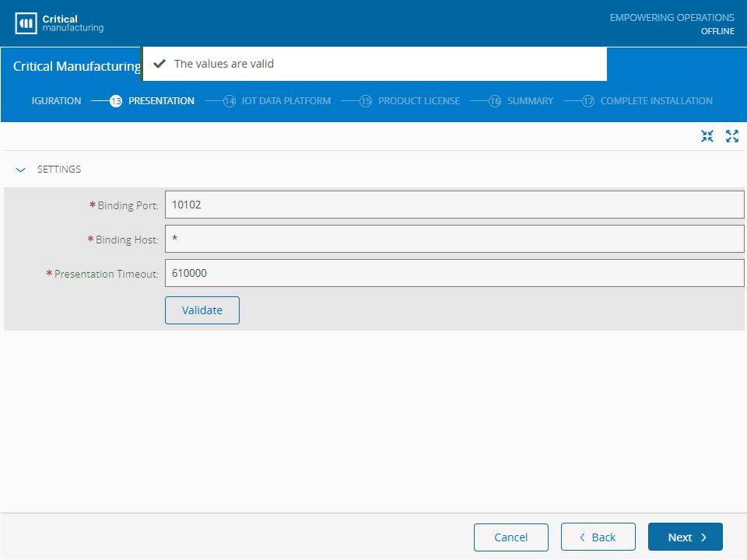Return to the previous Configuration step label
The height and width of the screenshot is (560, 747).
pos(56,101)
